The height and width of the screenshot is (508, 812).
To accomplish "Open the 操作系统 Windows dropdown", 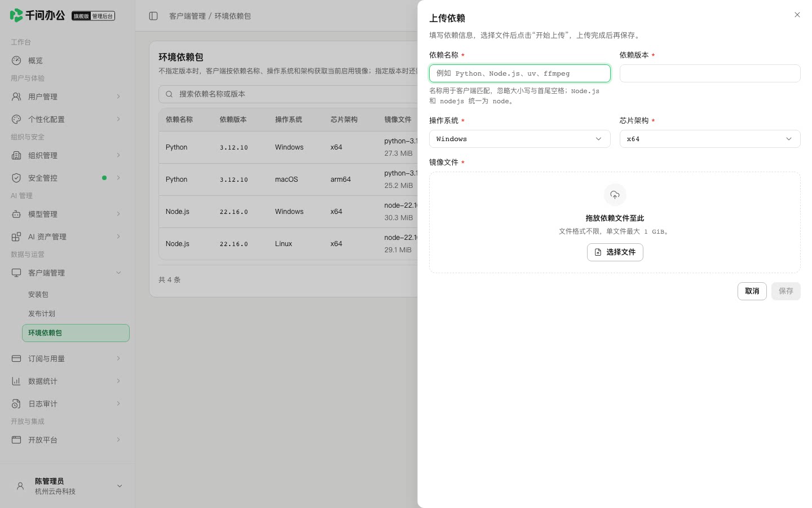I will [x=519, y=139].
